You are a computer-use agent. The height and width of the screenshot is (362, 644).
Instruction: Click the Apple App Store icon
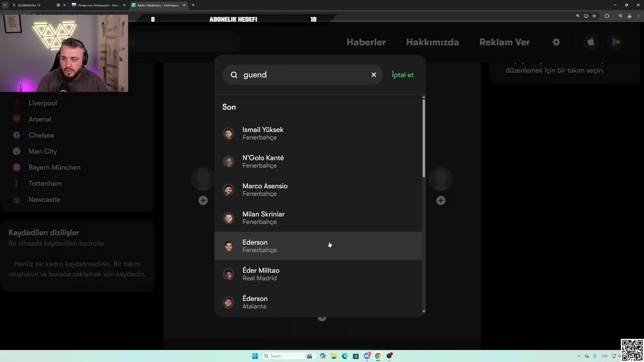coord(591,42)
